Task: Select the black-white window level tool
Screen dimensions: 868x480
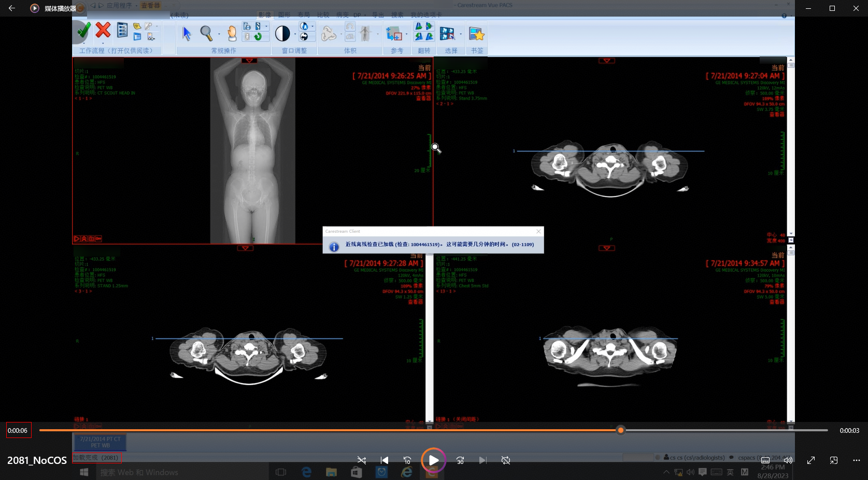Action: [282, 34]
